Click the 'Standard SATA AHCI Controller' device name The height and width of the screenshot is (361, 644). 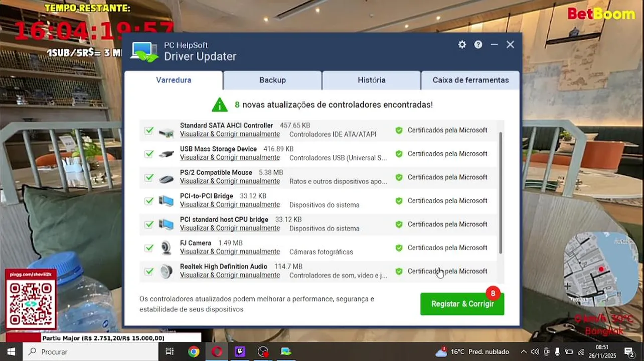pyautogui.click(x=226, y=125)
